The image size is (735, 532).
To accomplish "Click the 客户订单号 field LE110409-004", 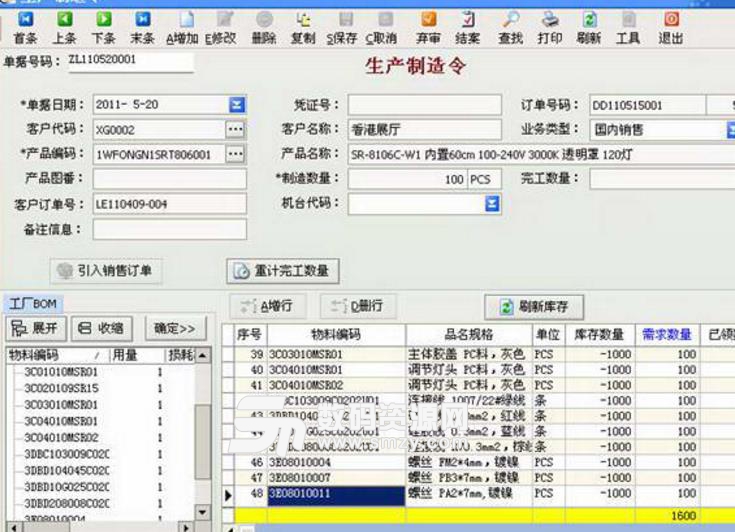I will coord(170,204).
